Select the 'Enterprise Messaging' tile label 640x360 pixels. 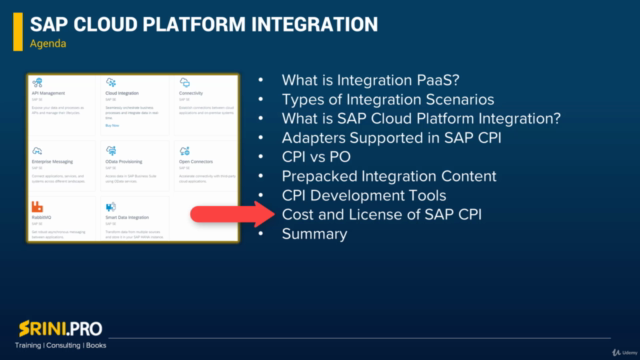[x=52, y=162]
